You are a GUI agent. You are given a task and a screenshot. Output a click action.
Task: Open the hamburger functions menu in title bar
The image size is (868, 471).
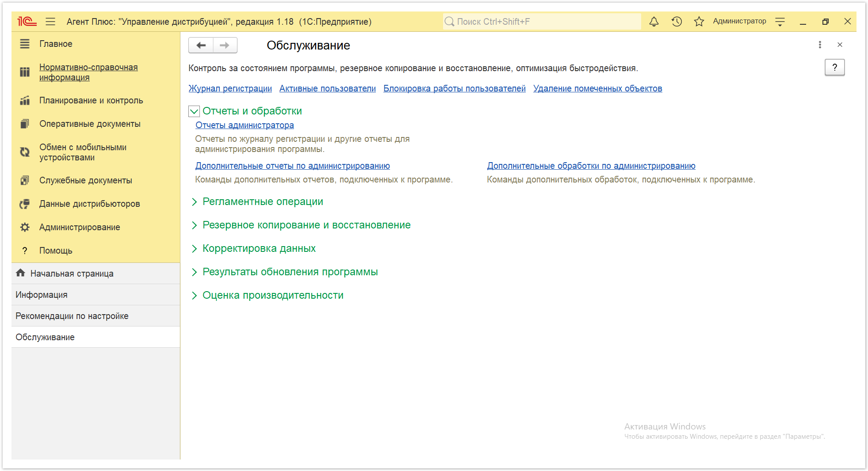(50, 21)
